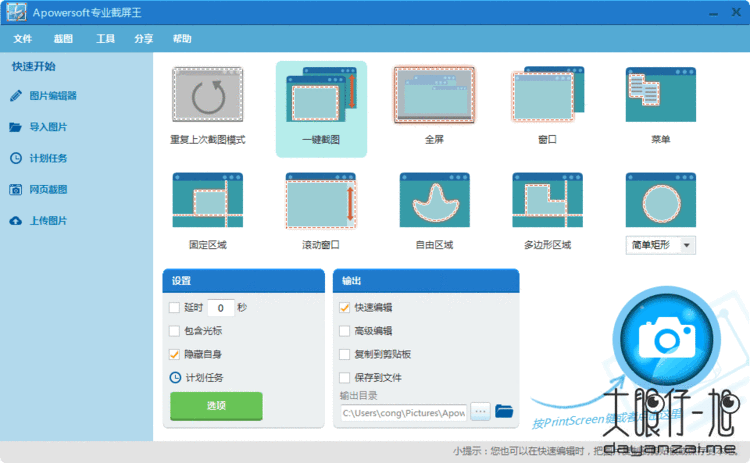Uncheck the 隐藏自身 checkbox
This screenshot has width=750, height=463.
point(174,354)
